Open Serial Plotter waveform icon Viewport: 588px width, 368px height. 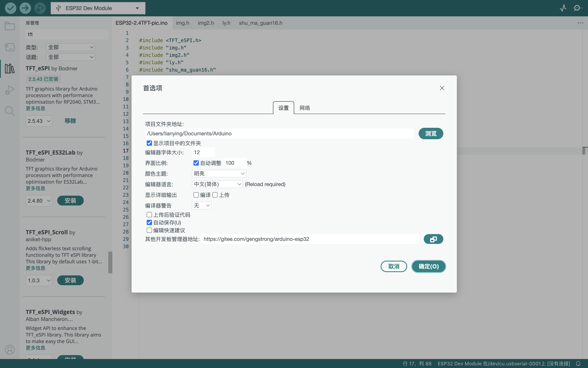click(563, 8)
